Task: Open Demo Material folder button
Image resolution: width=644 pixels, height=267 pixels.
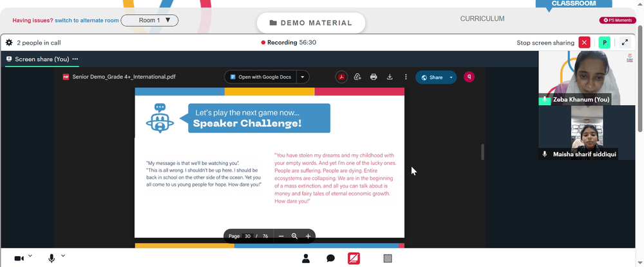Action: tap(311, 23)
